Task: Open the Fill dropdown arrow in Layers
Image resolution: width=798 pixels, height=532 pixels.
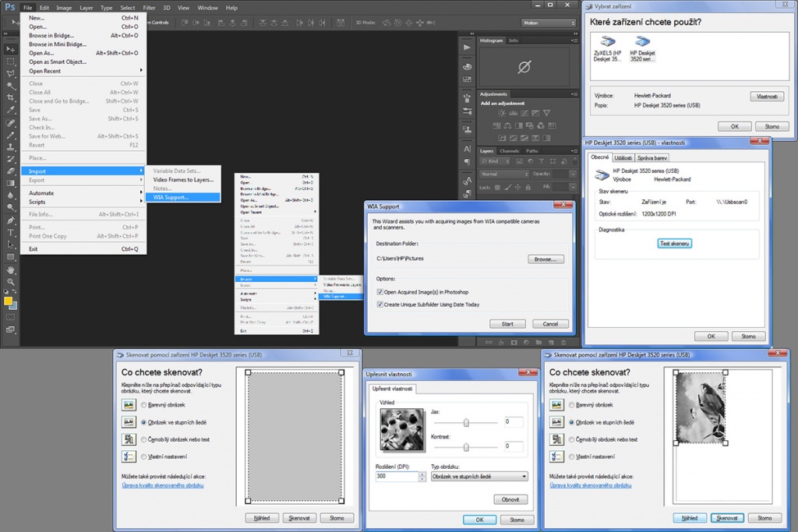Action: click(573, 187)
